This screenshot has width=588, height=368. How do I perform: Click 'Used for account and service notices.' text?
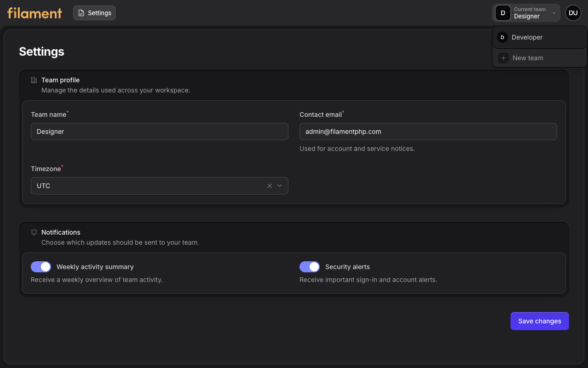point(357,149)
